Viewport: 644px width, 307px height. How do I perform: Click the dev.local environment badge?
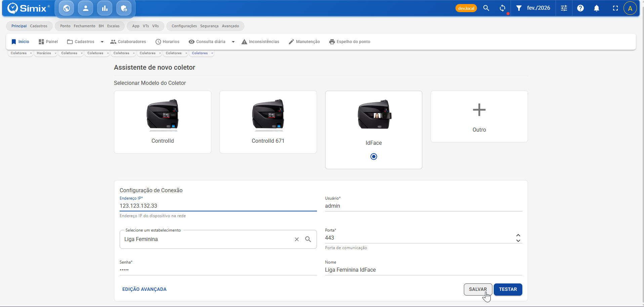tap(466, 8)
